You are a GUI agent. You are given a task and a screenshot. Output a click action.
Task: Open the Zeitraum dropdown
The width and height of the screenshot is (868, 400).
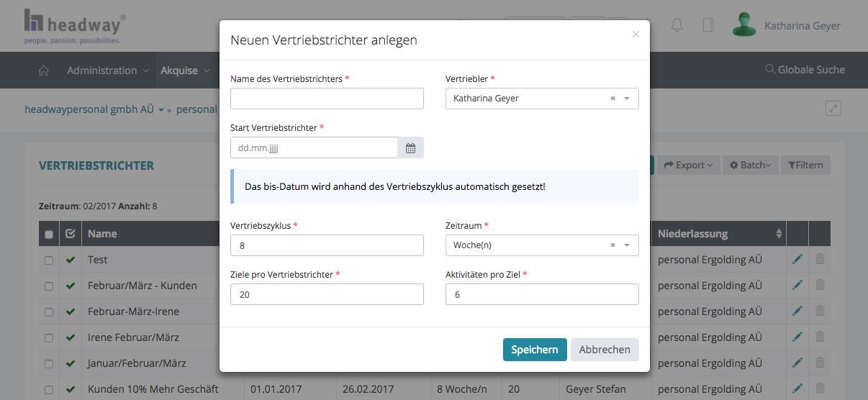click(x=627, y=245)
